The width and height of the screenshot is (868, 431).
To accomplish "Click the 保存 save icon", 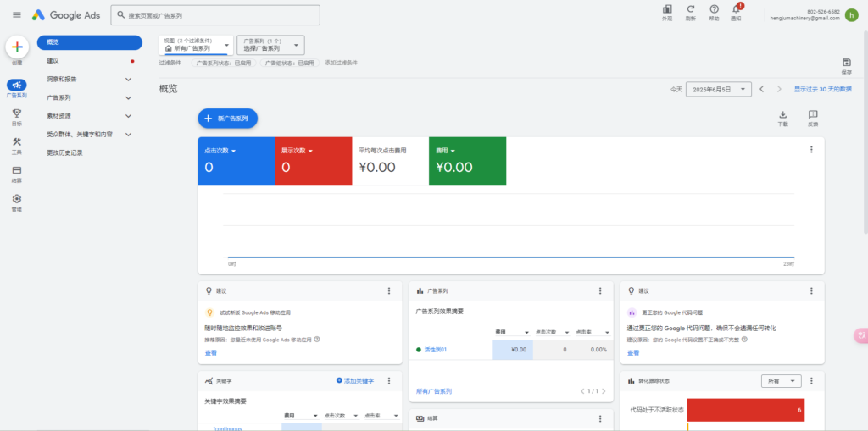I will (847, 63).
